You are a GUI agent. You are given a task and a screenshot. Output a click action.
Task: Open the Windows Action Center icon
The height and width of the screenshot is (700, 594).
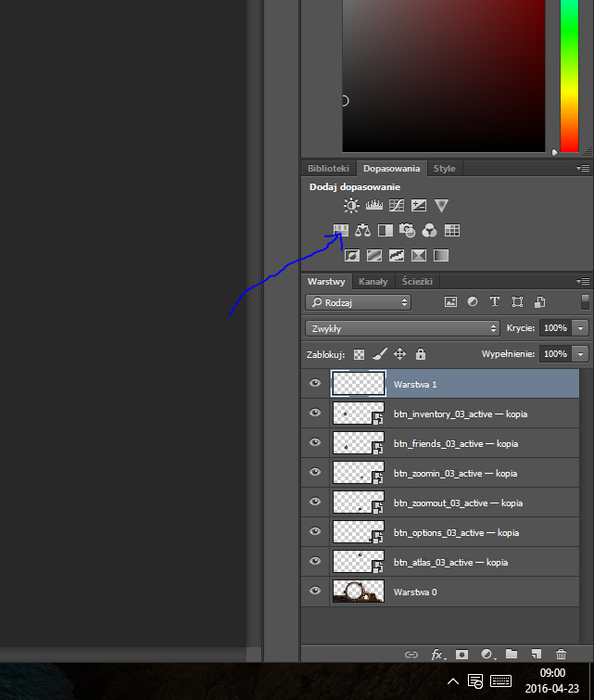[475, 681]
